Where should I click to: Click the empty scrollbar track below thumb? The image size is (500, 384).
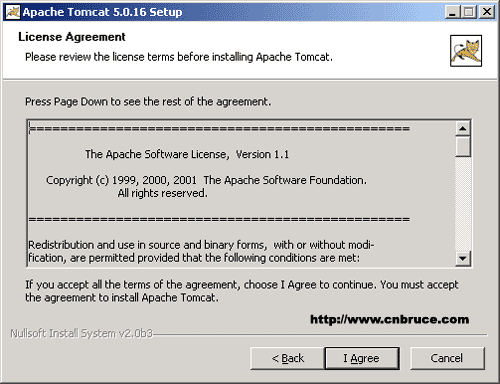point(463,204)
